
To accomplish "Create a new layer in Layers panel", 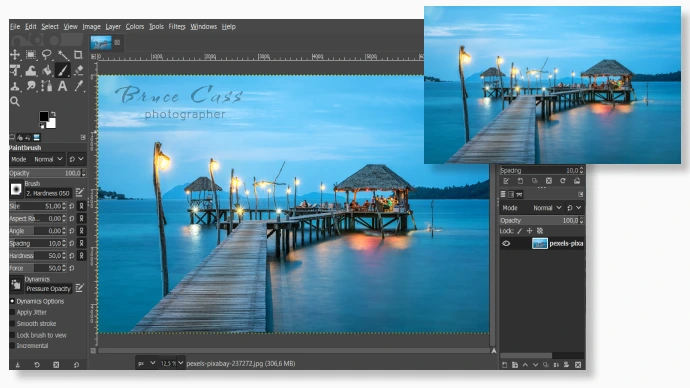I will coord(505,365).
